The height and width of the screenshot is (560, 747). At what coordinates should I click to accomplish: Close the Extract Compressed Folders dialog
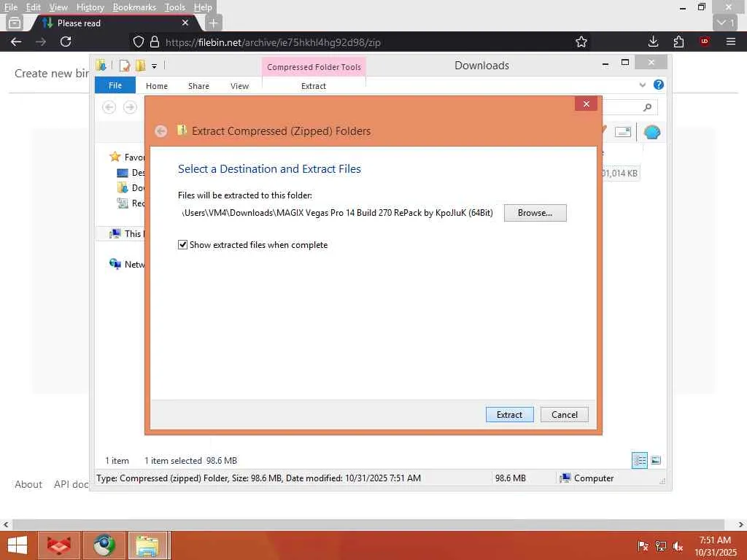pos(586,104)
